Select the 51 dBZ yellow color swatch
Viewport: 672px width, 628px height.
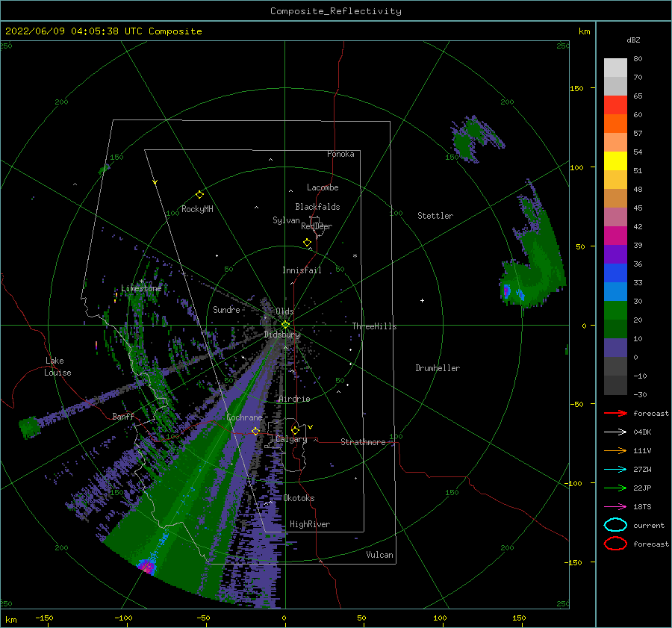click(615, 161)
